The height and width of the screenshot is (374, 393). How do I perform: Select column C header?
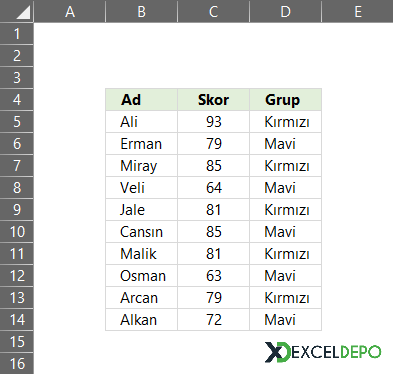coord(214,11)
